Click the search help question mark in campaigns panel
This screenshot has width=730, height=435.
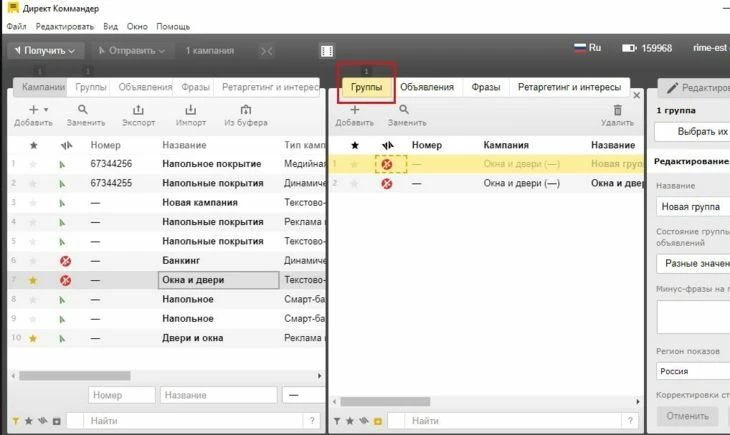tap(312, 421)
